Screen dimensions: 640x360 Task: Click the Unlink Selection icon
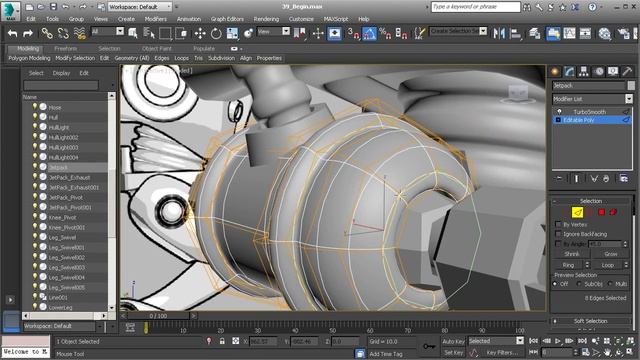point(63,33)
